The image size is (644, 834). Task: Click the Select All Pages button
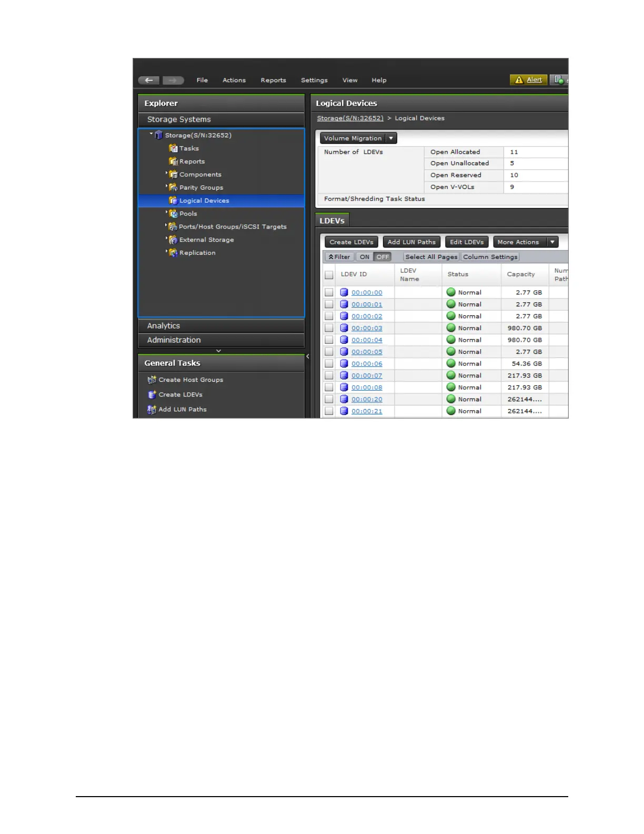(x=431, y=257)
